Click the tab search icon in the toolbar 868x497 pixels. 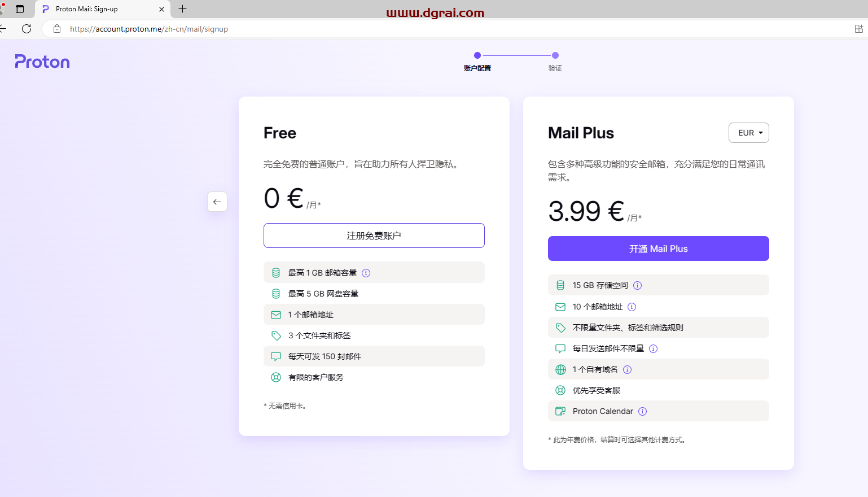(20, 9)
